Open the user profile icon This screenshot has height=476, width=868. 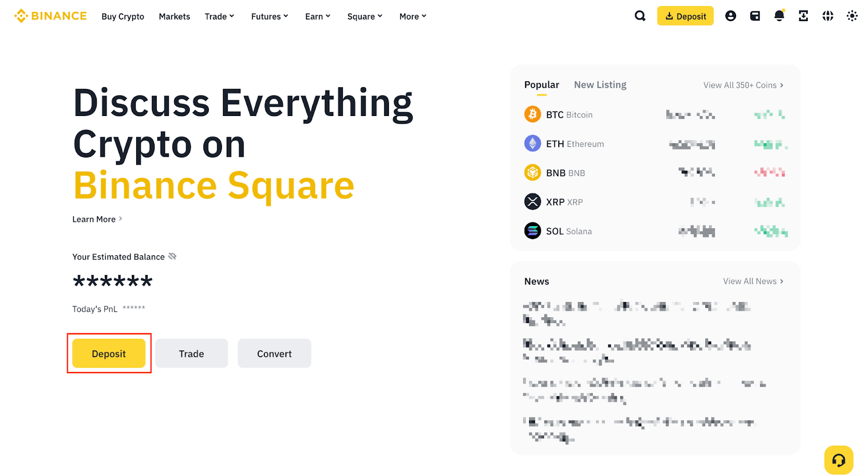click(x=731, y=16)
